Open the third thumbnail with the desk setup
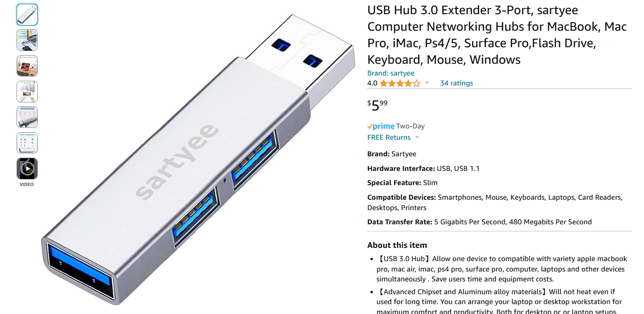Image resolution: width=644 pixels, height=314 pixels. pos(27,66)
